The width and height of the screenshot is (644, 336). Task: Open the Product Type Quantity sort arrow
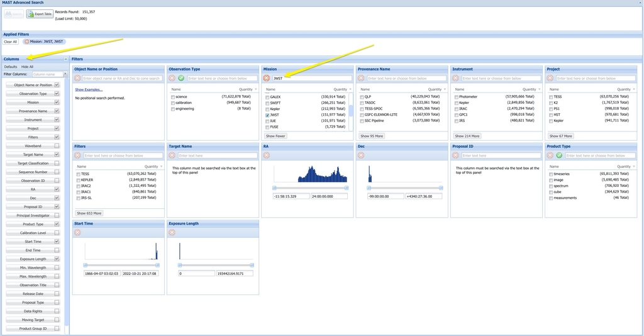point(634,166)
